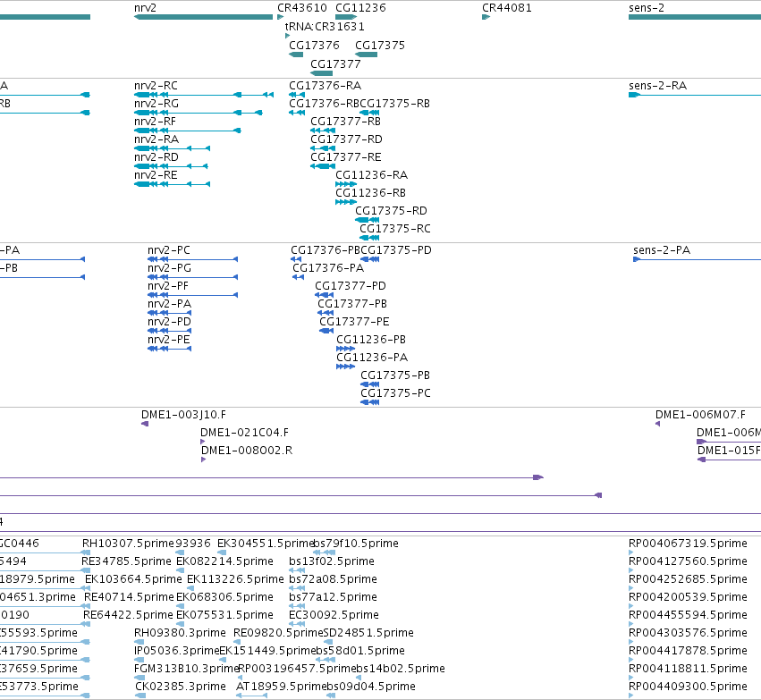The image size is (761, 700).
Task: Click EST EK103664.5prime
Action: (133, 579)
